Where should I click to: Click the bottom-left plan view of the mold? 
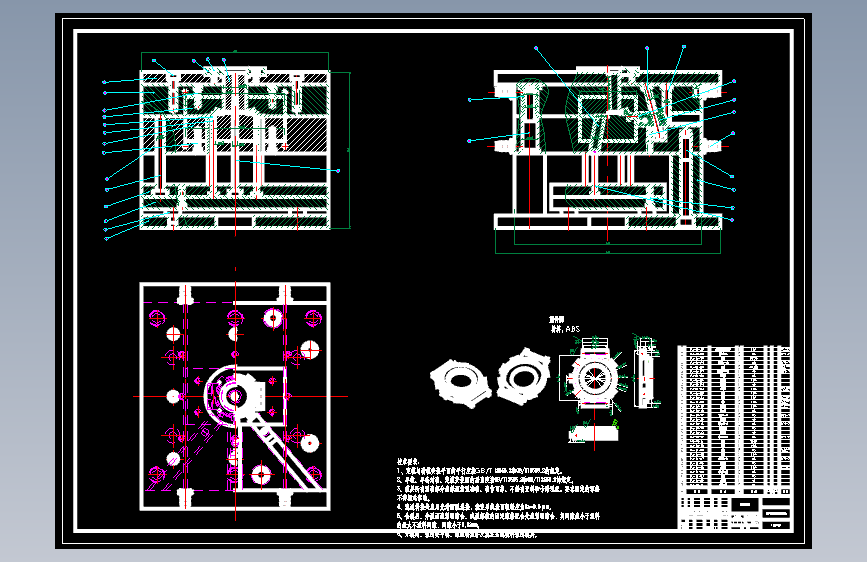click(235, 396)
